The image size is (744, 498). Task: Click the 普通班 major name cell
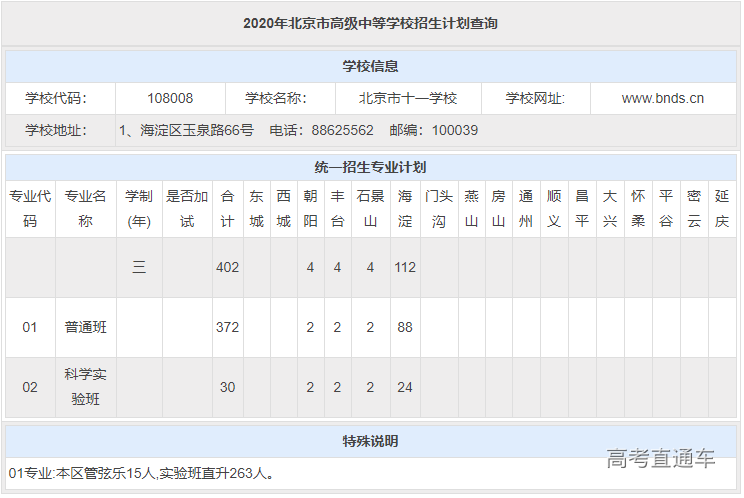(x=86, y=327)
